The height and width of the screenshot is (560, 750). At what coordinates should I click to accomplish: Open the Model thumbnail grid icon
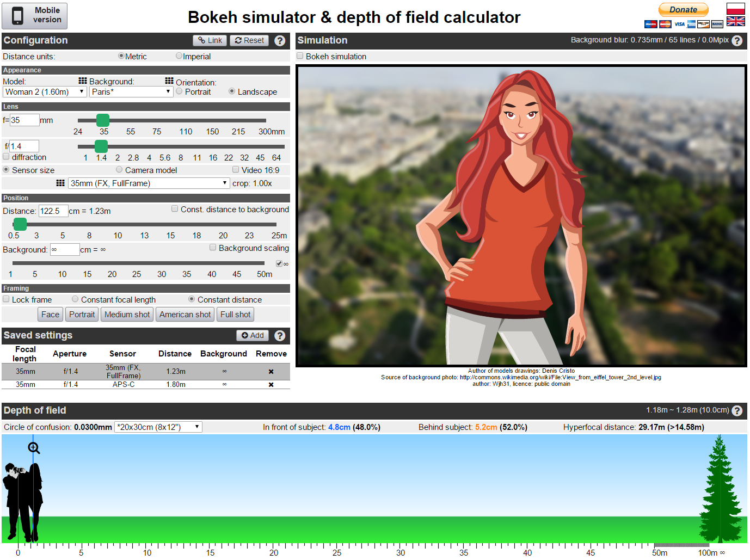(x=83, y=81)
